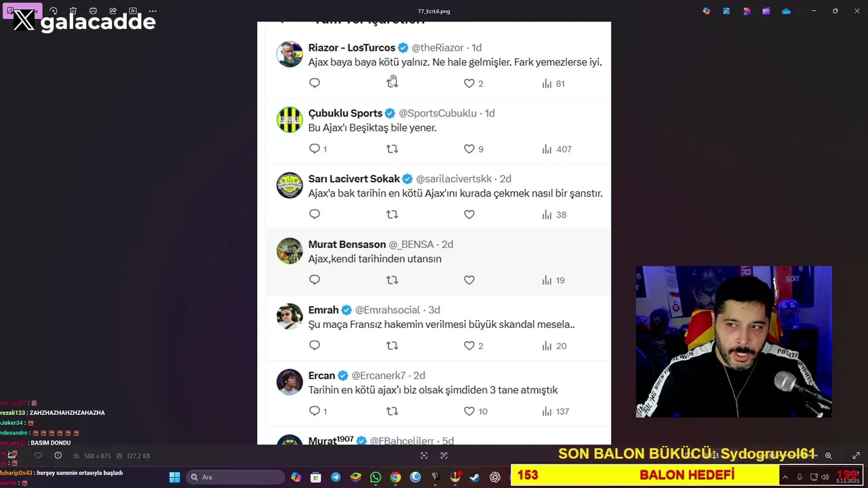Reply to the Ercan tweet
The image size is (868, 488).
point(314,411)
